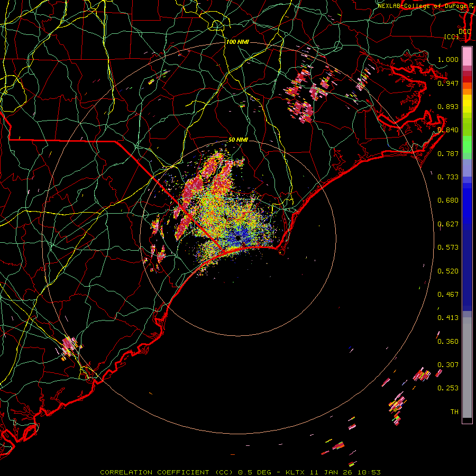Pick the gray color bar segment
The height and width of the screenshot is (476, 476).
pyautogui.click(x=467, y=368)
